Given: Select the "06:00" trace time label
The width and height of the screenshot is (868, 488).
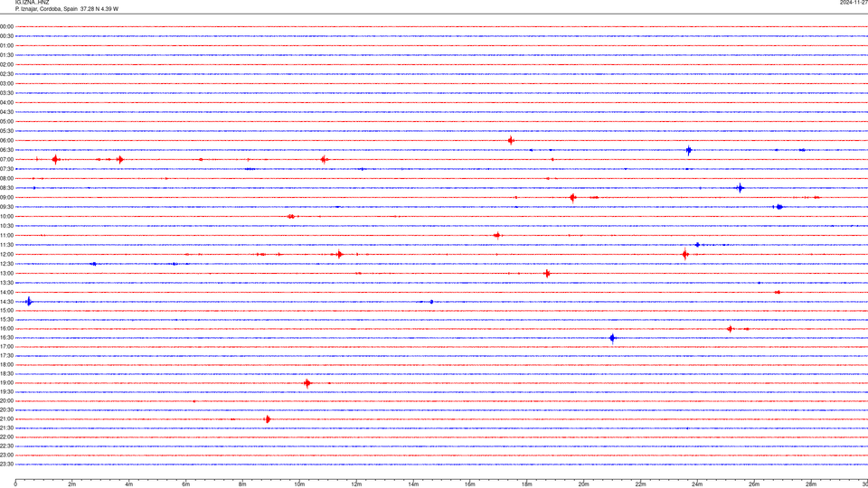Looking at the screenshot, I should 6,141.
